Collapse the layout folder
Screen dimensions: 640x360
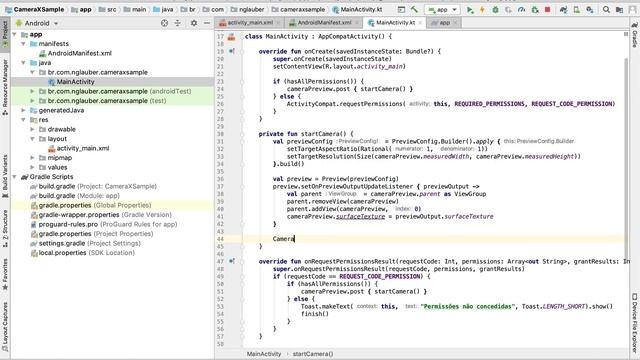pyautogui.click(x=32, y=139)
